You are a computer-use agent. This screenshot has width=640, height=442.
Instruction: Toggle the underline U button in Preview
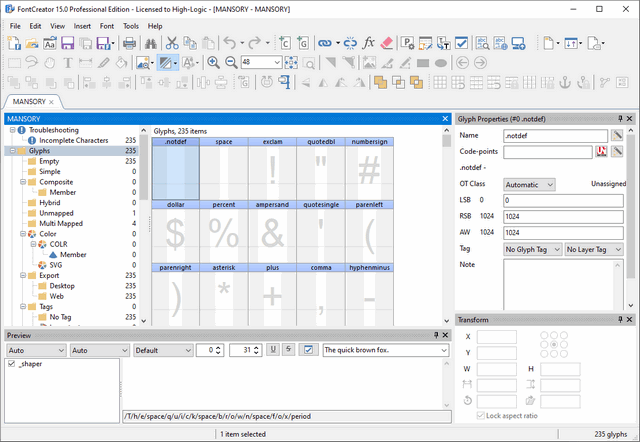point(272,350)
